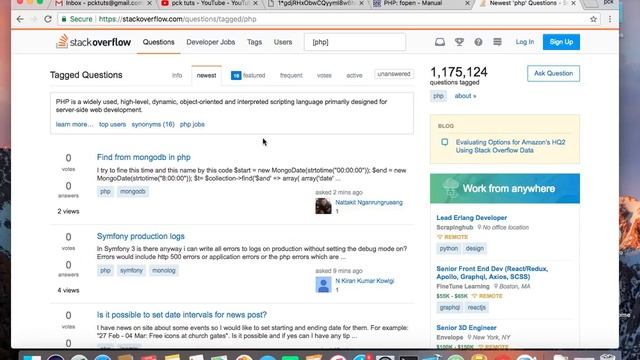Open the inbox icon in header
The width and height of the screenshot is (640, 360).
(440, 42)
